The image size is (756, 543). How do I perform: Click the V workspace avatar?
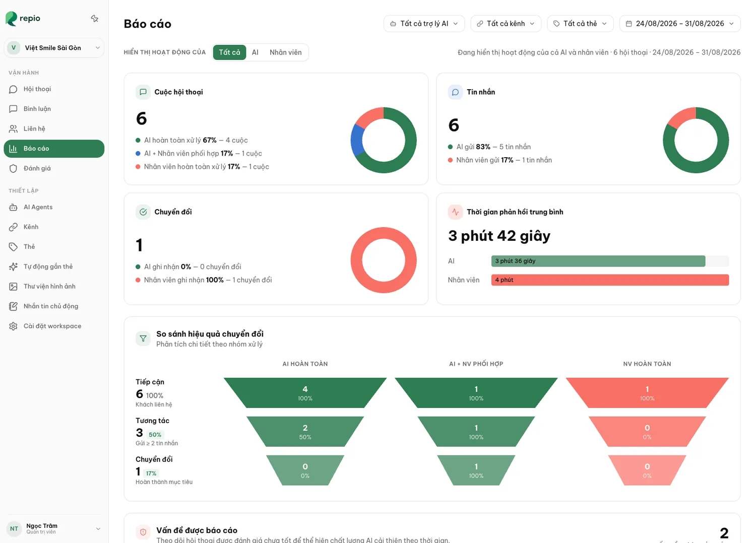click(x=14, y=48)
